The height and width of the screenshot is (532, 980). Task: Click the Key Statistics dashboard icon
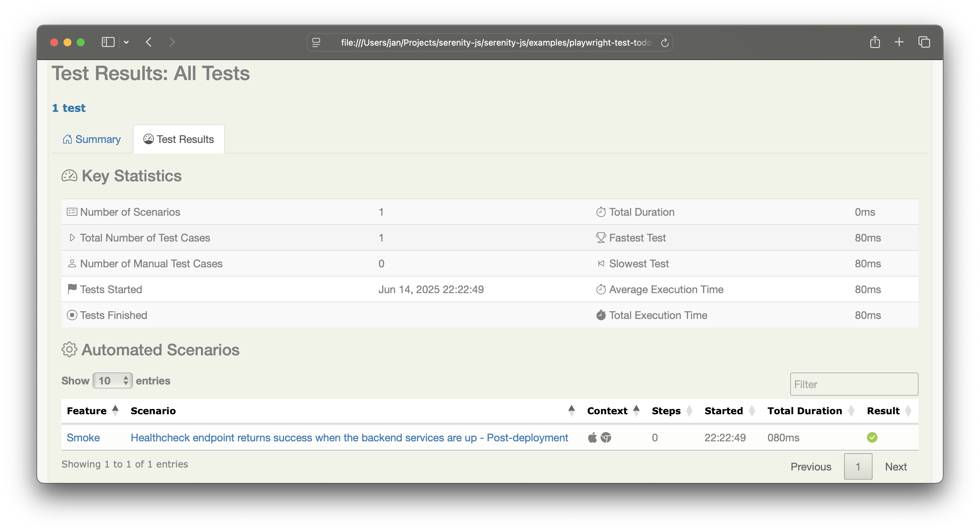point(69,176)
